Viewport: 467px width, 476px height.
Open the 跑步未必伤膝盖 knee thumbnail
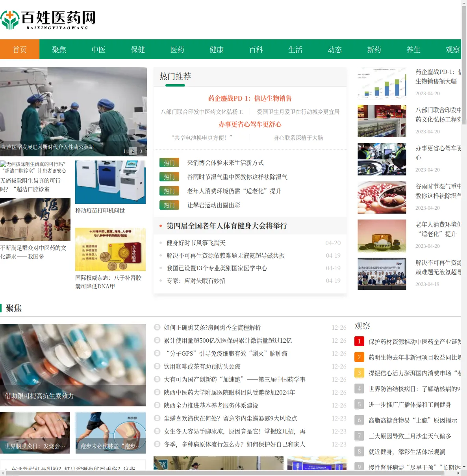tap(110, 433)
